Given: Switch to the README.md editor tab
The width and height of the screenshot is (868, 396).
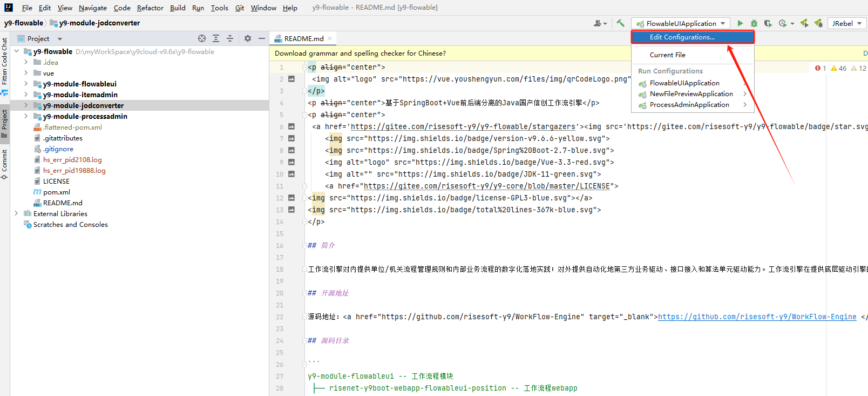Looking at the screenshot, I should [x=303, y=38].
